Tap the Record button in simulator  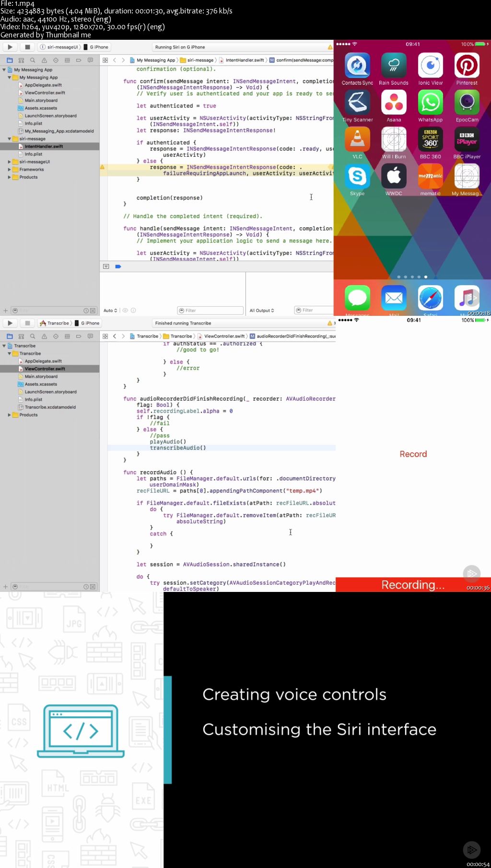click(x=413, y=454)
